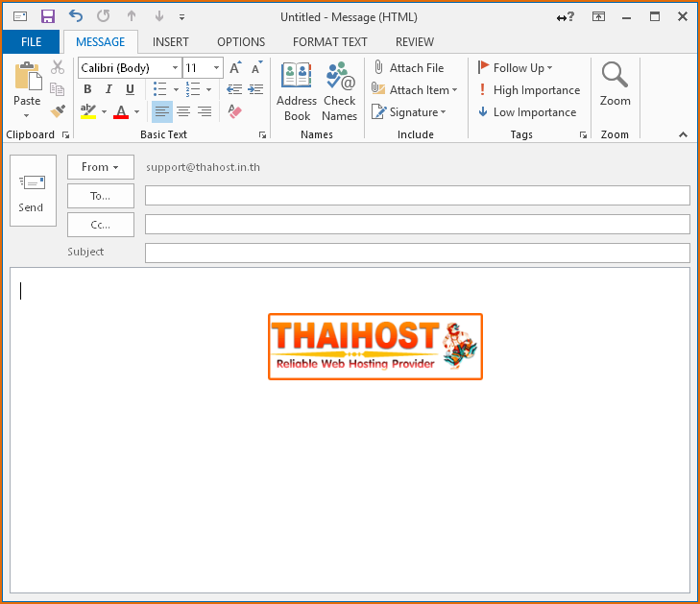The width and height of the screenshot is (700, 604).
Task: Switch to the REVIEW tab
Action: tap(415, 42)
